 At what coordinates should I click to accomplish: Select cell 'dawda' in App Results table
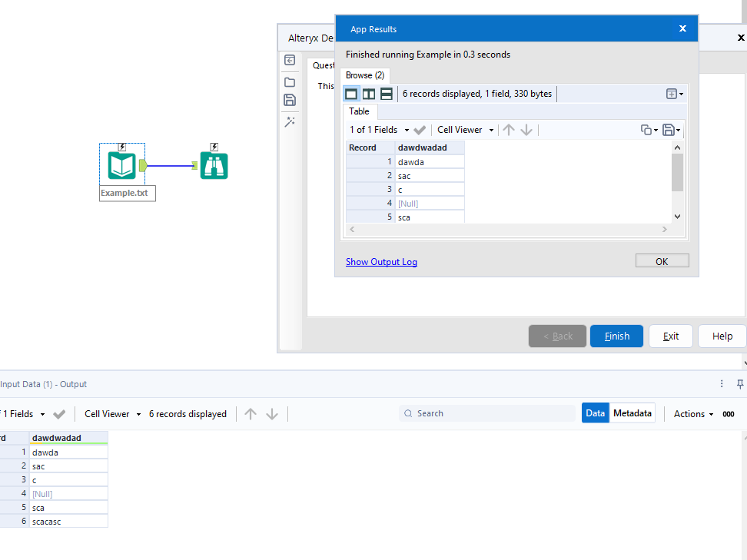click(x=430, y=162)
